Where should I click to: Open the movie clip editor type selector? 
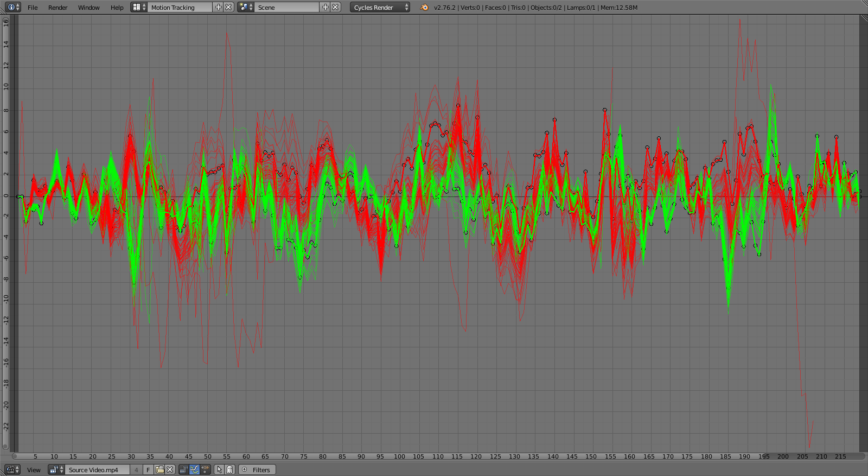click(x=12, y=470)
